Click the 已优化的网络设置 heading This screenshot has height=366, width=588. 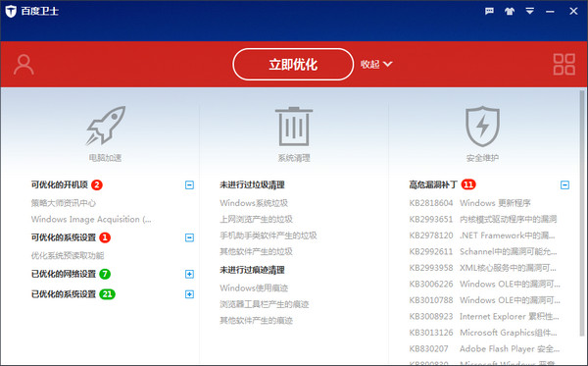coord(64,274)
